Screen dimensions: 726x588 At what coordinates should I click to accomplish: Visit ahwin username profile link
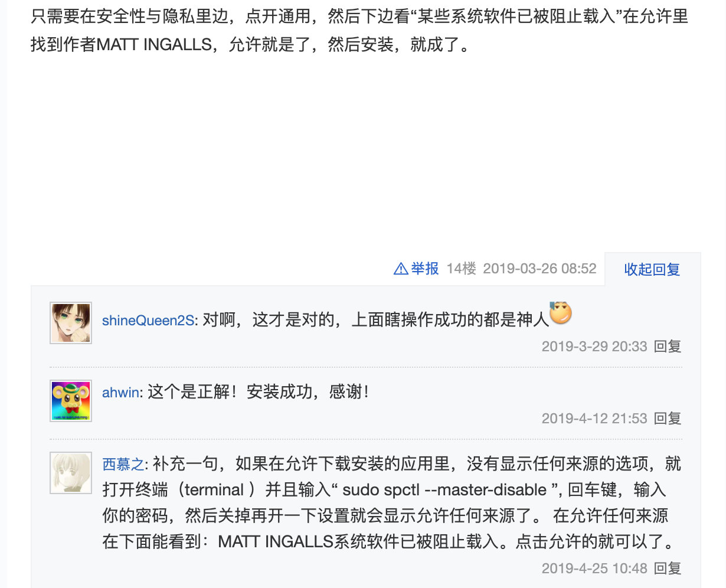121,393
